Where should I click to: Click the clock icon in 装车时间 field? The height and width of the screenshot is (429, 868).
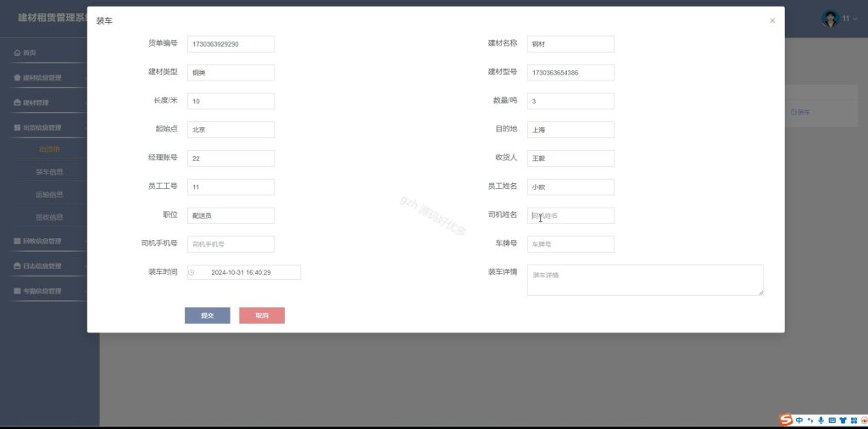pyautogui.click(x=192, y=272)
